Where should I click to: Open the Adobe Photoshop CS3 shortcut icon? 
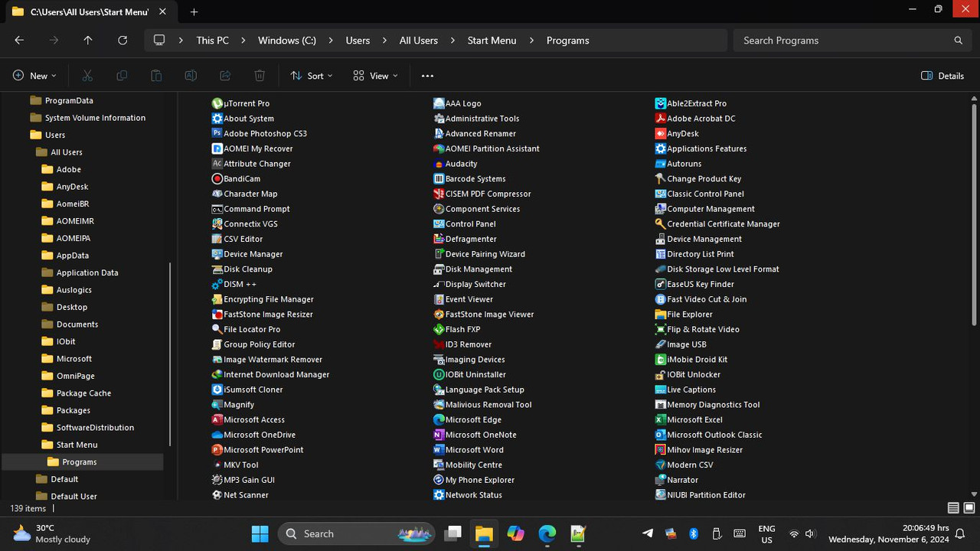217,133
